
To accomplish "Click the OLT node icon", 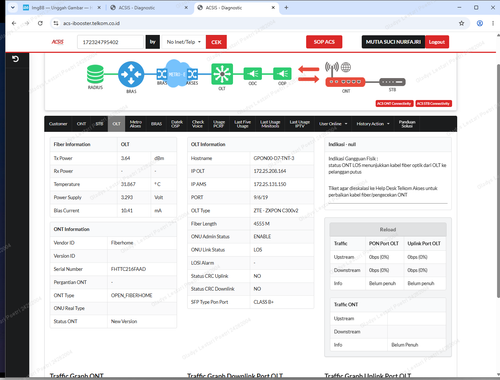I will pyautogui.click(x=222, y=74).
